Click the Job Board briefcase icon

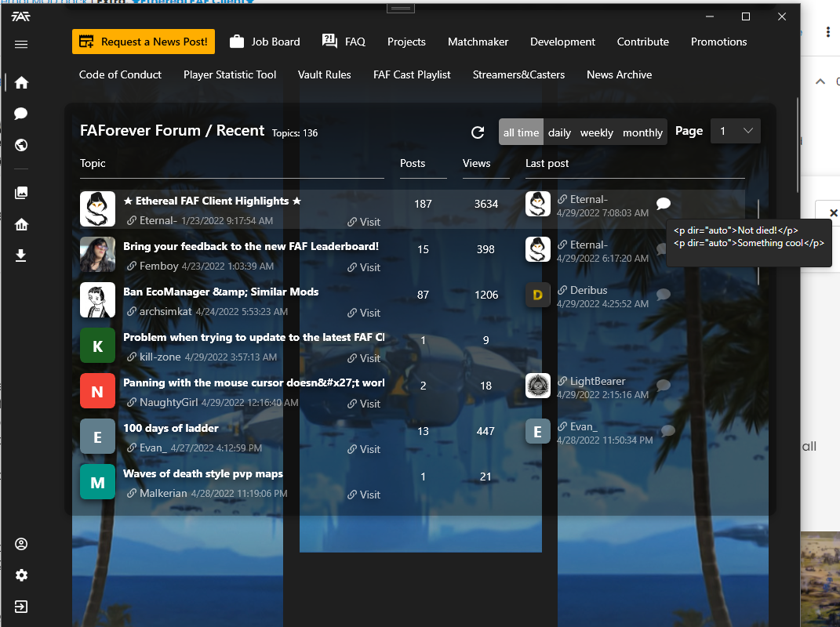point(237,42)
